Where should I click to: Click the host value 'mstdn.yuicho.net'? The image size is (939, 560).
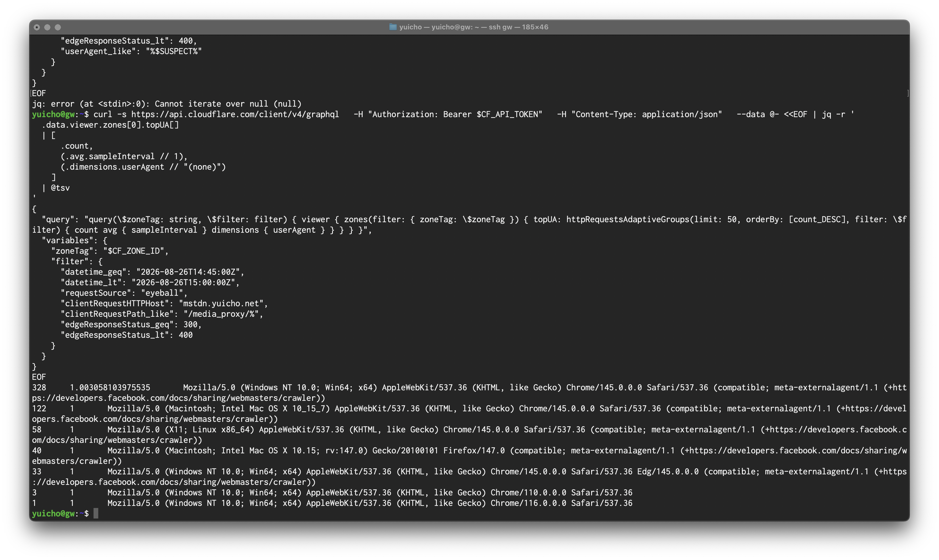coord(221,304)
